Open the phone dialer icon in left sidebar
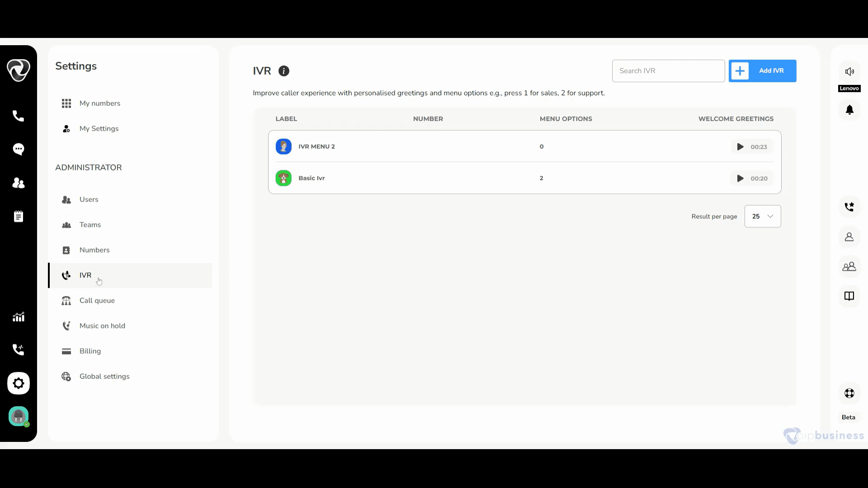Screen dimensions: 868x488 click(x=18, y=116)
